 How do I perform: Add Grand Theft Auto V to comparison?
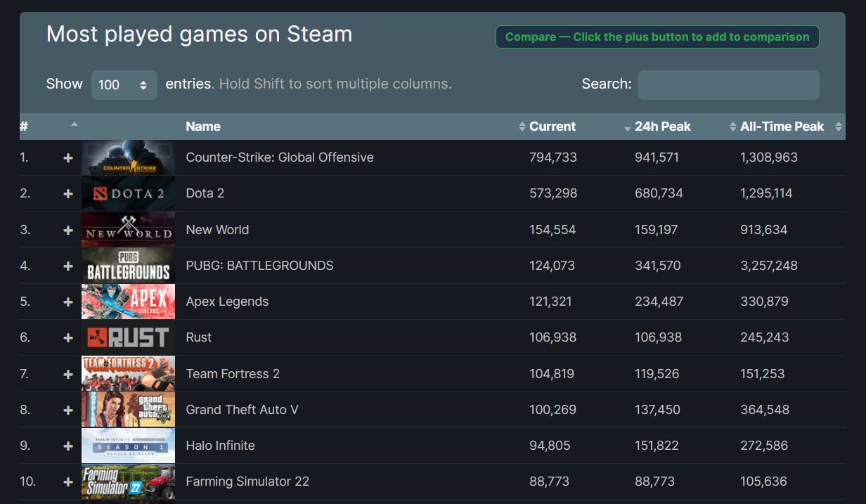pyautogui.click(x=68, y=410)
